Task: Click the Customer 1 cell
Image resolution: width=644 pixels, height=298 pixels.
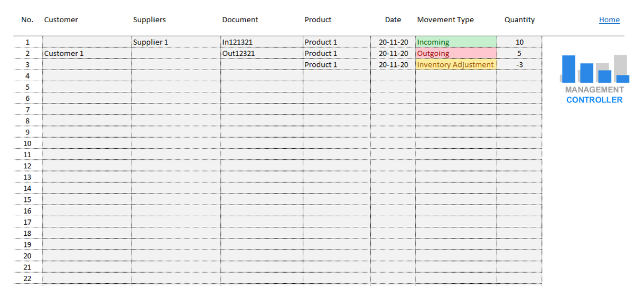Action: point(87,53)
